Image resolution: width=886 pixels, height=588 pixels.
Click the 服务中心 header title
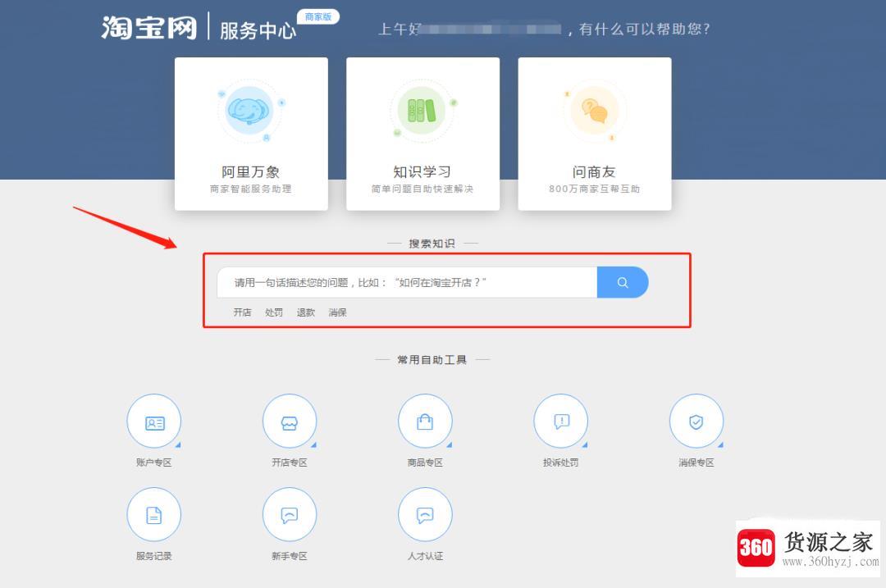(258, 30)
